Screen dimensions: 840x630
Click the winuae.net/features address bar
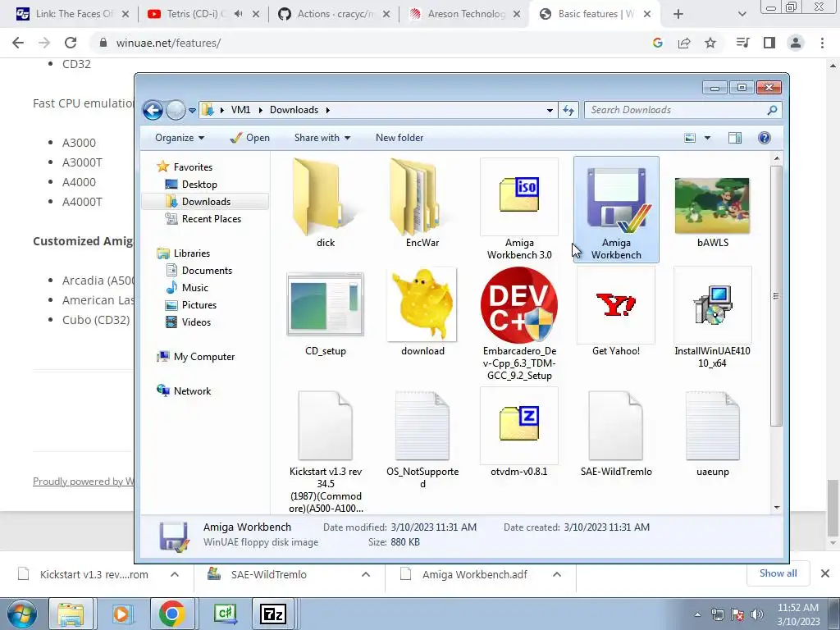(x=370, y=43)
